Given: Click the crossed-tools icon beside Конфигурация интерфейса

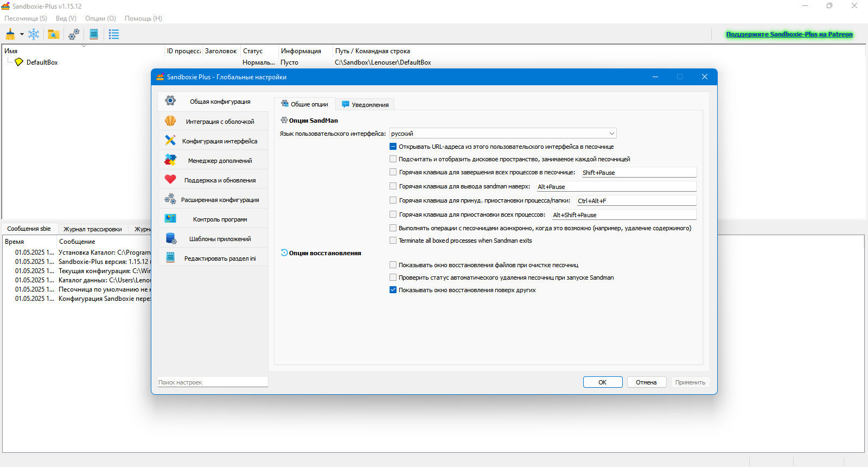Looking at the screenshot, I should [170, 140].
